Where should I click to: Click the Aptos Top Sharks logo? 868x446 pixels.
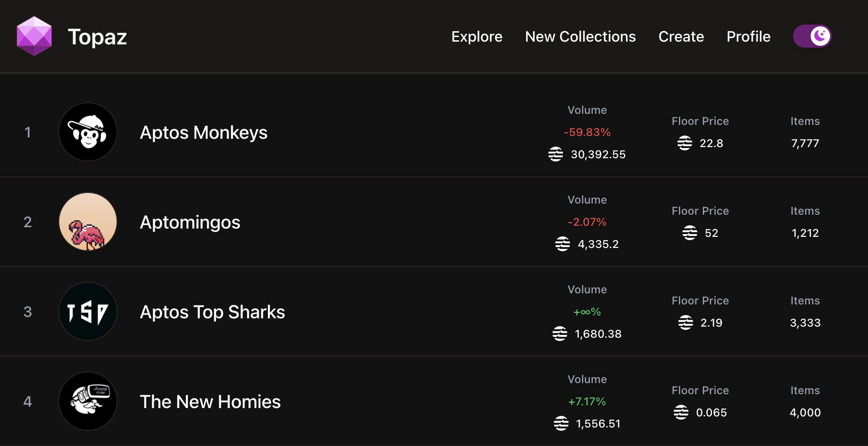click(88, 311)
